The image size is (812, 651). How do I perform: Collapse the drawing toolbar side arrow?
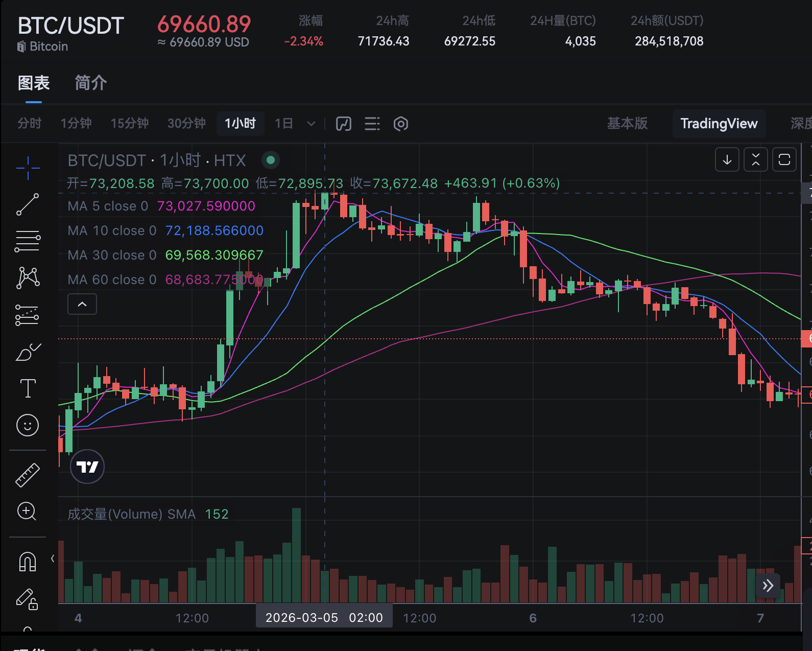(53, 559)
